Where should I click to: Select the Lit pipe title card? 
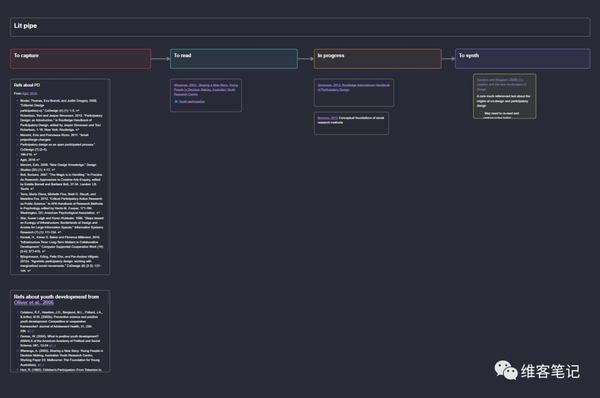[300, 27]
